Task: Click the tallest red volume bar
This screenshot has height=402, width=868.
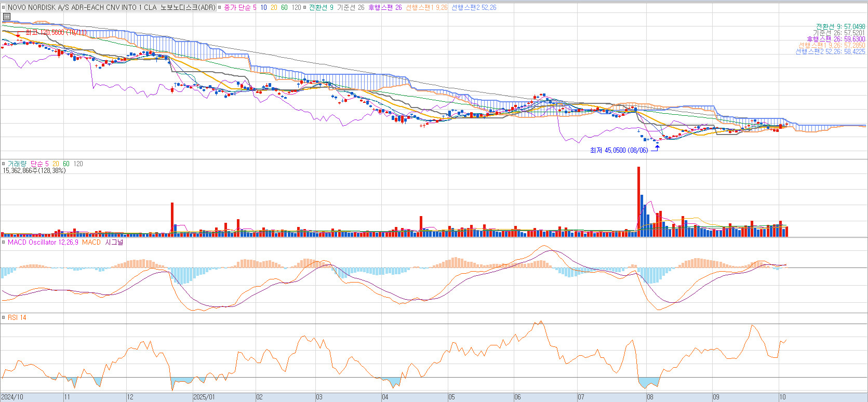Action: coord(638,202)
